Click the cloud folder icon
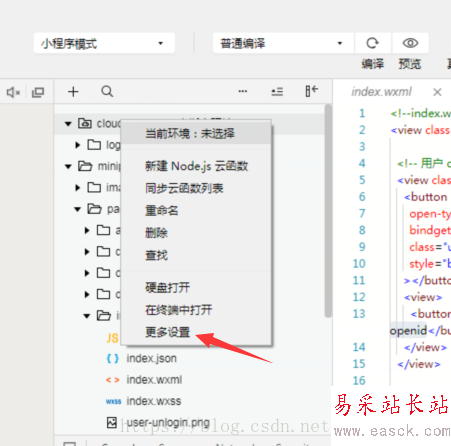 [85, 123]
